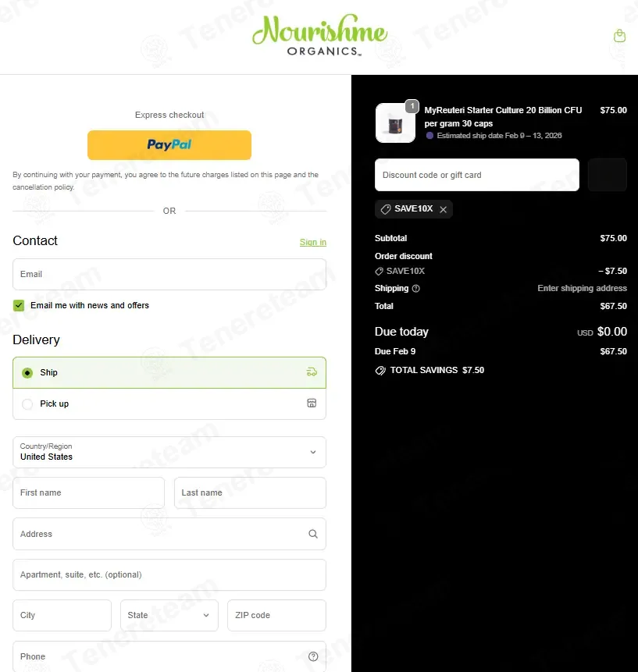The width and height of the screenshot is (638, 672).
Task: Pay with the PayPal express checkout button
Action: coord(169,145)
